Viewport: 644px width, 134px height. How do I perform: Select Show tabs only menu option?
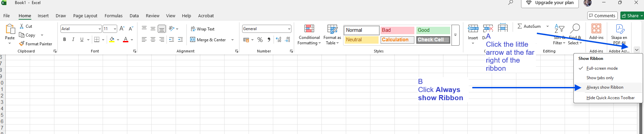pyautogui.click(x=608, y=78)
